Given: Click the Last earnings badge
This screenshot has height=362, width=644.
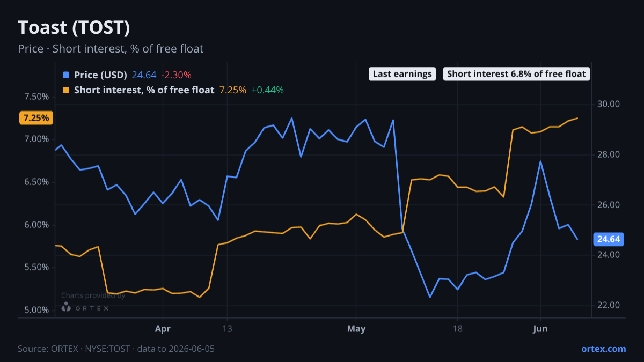Looking at the screenshot, I should pos(402,74).
